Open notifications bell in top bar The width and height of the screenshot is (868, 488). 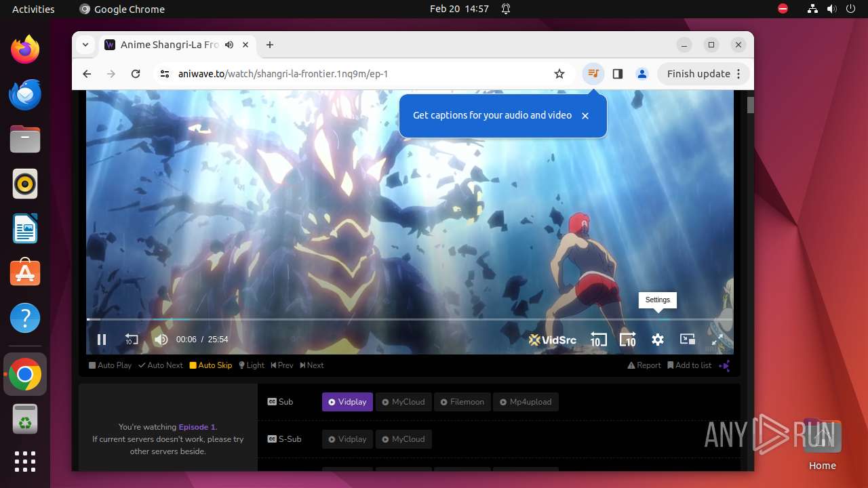[506, 9]
